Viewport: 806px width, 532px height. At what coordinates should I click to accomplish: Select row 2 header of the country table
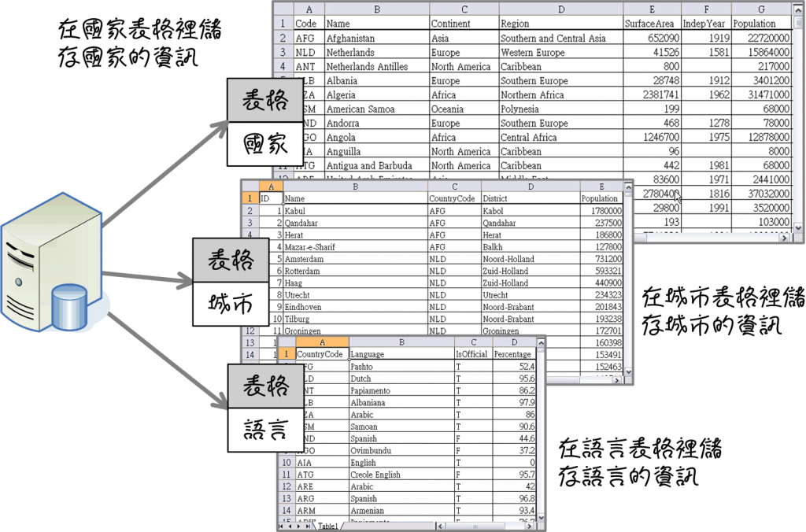[283, 38]
